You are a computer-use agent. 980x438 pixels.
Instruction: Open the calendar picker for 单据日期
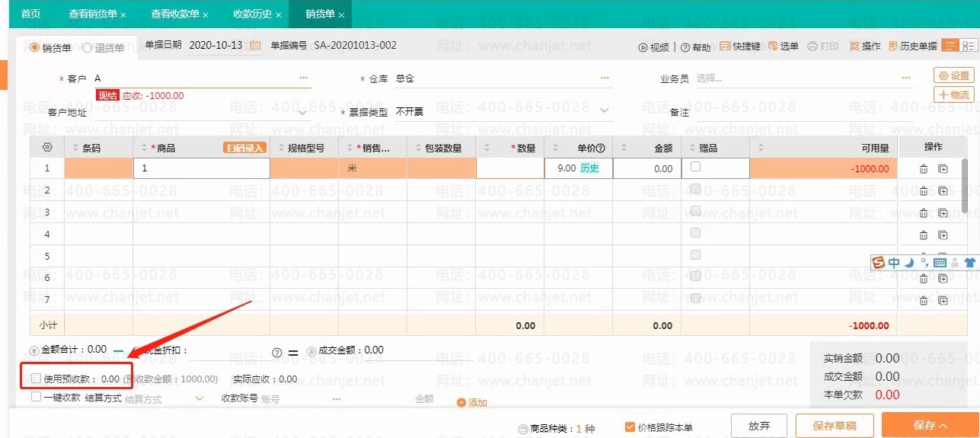coord(255,46)
